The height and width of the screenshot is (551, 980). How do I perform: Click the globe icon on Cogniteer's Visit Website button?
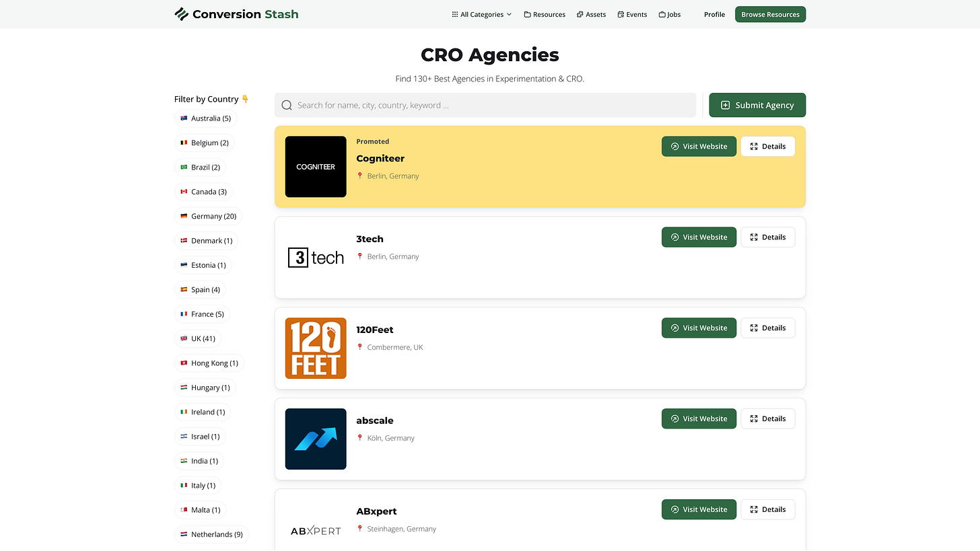pos(674,146)
